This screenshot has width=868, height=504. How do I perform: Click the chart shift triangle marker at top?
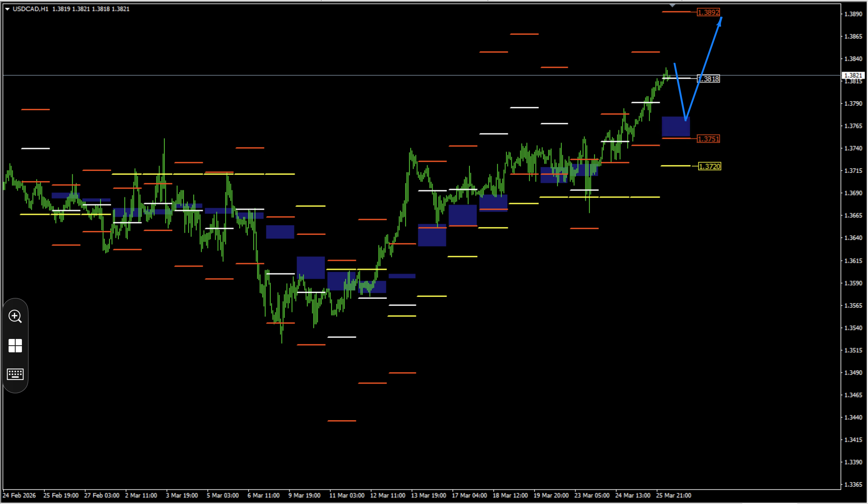672,5
